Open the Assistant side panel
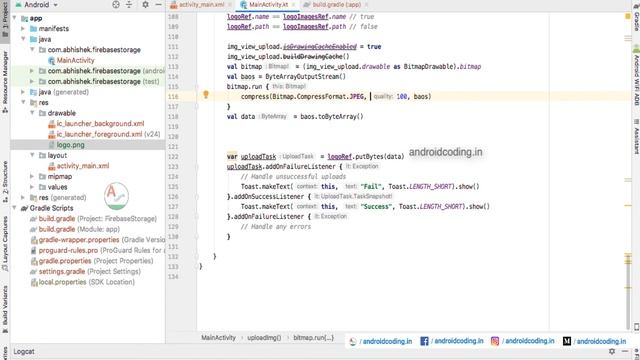This screenshot has width=640, height=360. coord(636,137)
